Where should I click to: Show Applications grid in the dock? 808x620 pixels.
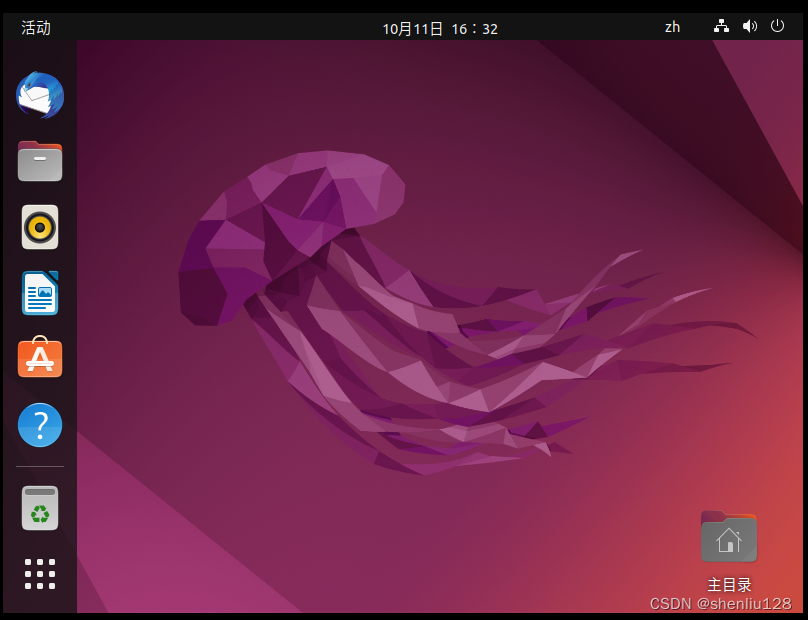click(40, 574)
